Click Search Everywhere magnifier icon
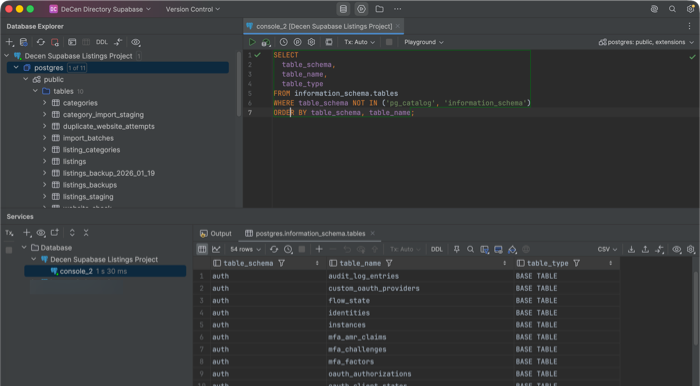700x386 pixels. point(672,9)
